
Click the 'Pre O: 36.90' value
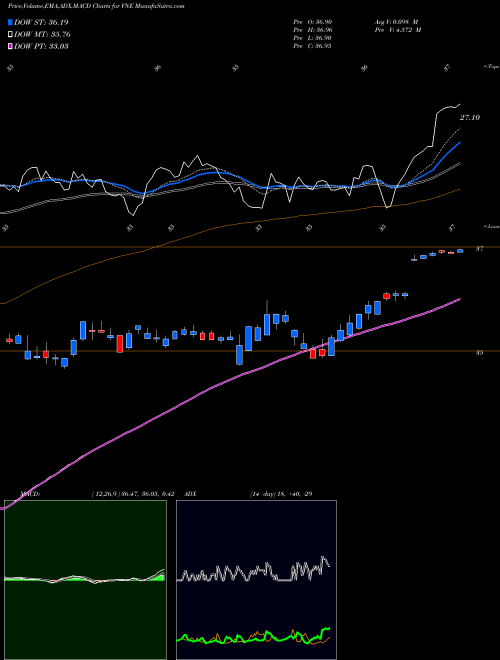pos(312,22)
